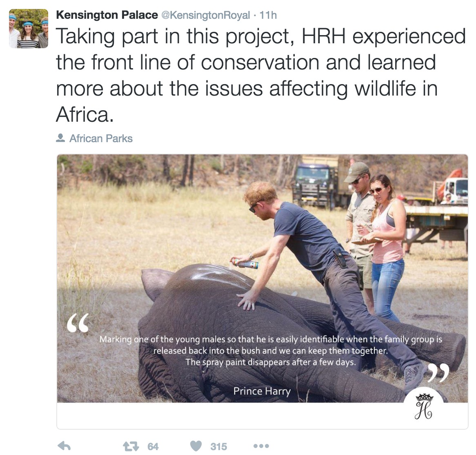View the African Parks location tag

coord(100,138)
